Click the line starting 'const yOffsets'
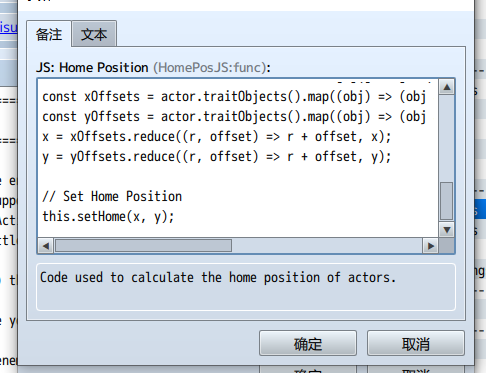This screenshot has width=486, height=373. tap(234, 117)
